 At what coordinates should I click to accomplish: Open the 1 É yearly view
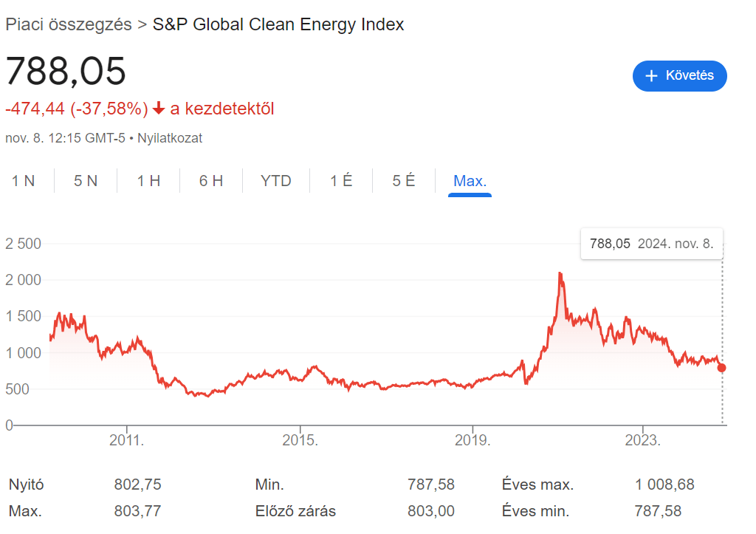(x=340, y=180)
